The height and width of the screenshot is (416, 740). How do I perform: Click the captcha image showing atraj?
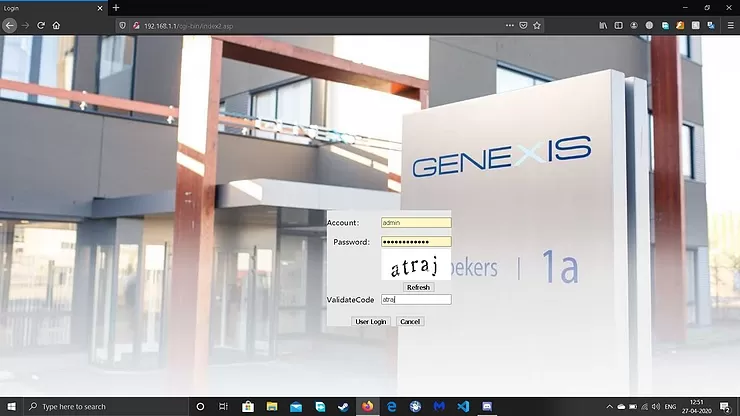[x=416, y=265]
